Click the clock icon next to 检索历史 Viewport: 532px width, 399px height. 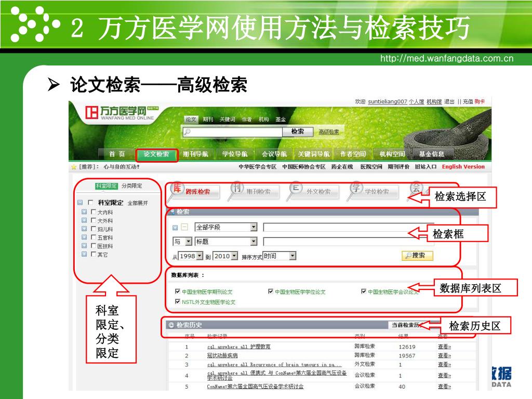coord(171,325)
